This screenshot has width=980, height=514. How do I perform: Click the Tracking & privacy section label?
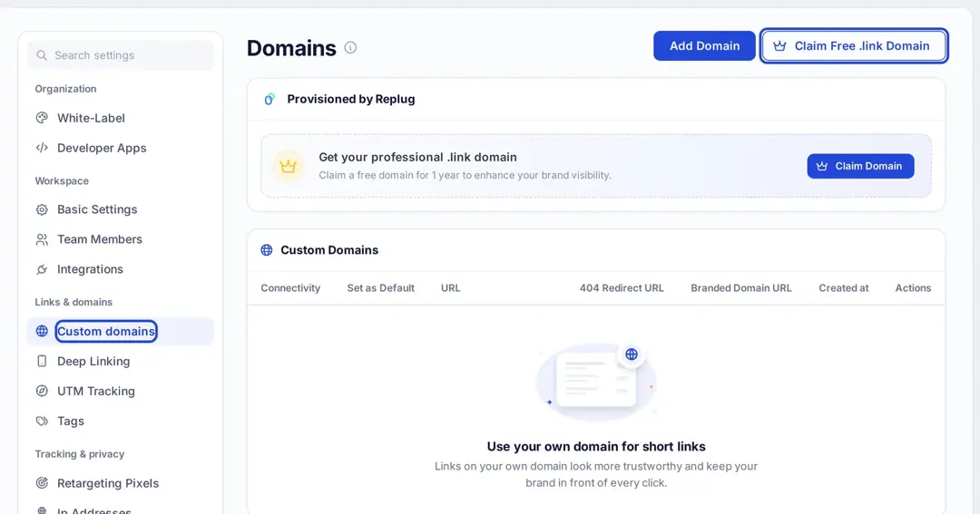[x=79, y=454]
